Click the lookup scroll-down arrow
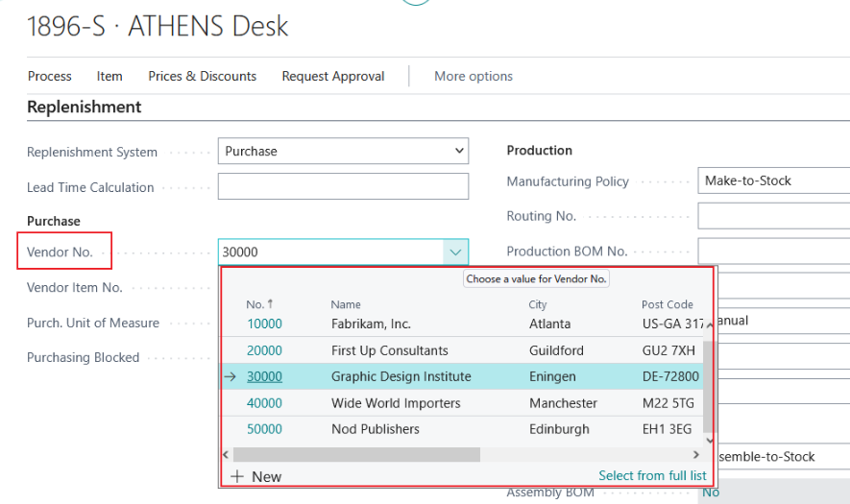Viewport: 850px width, 504px height. (709, 440)
